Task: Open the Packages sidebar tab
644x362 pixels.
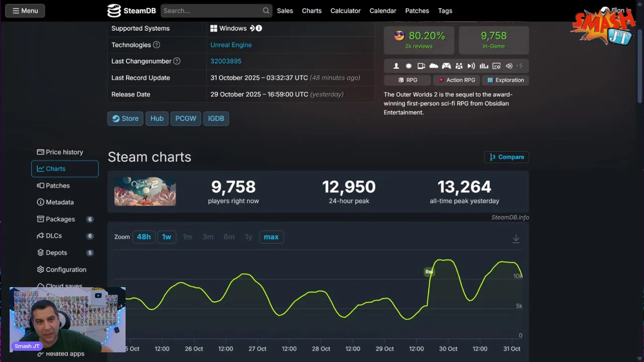Action: [x=64, y=219]
